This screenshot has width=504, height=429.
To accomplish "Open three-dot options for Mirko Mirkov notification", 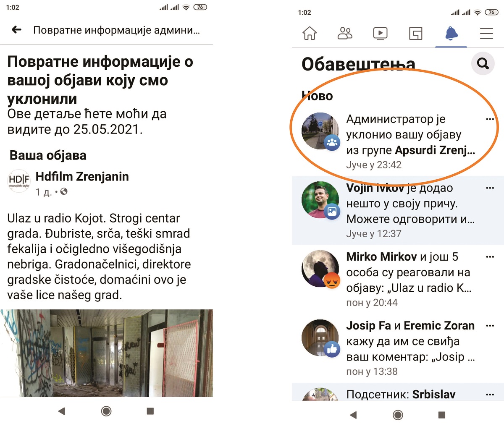I will [x=490, y=257].
